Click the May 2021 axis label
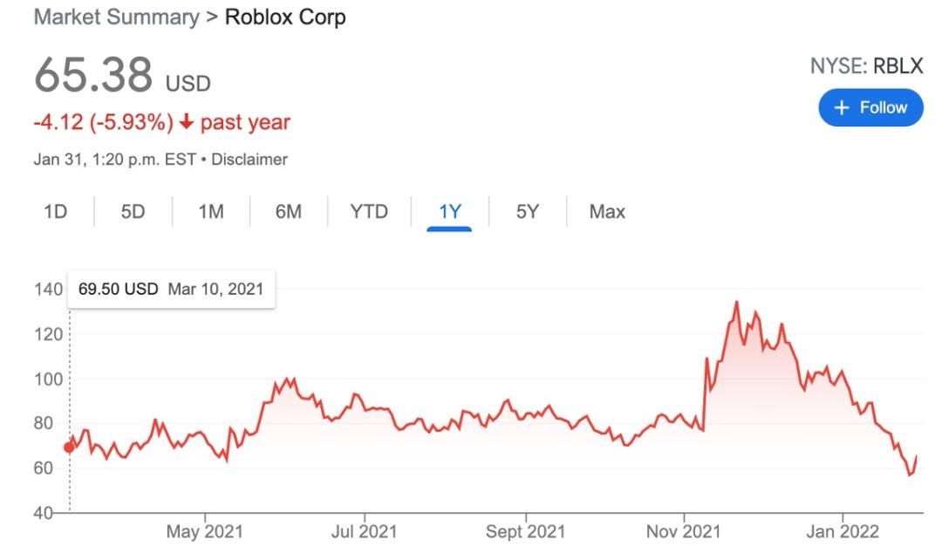942x560 pixels. coord(205,530)
